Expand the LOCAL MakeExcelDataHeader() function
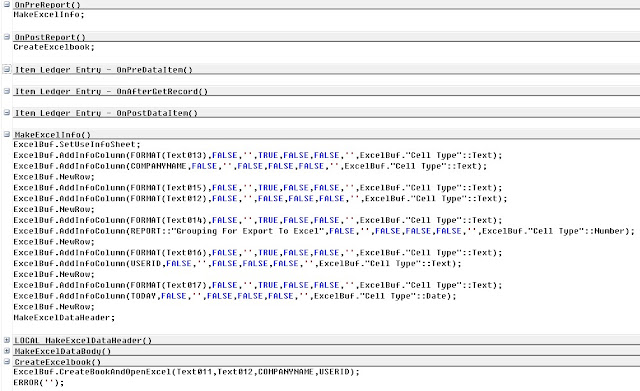The image size is (640, 391). (7, 340)
